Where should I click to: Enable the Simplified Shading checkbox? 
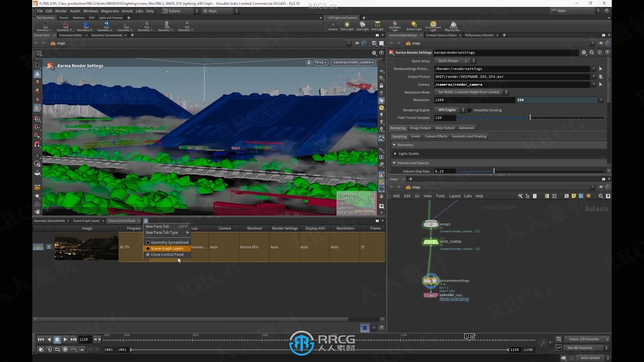tap(470, 110)
